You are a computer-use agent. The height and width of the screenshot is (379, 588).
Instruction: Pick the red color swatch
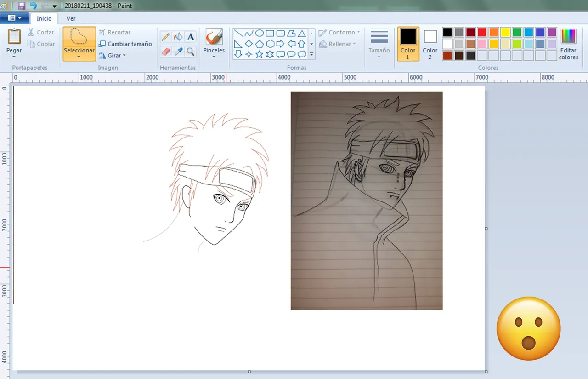click(482, 32)
